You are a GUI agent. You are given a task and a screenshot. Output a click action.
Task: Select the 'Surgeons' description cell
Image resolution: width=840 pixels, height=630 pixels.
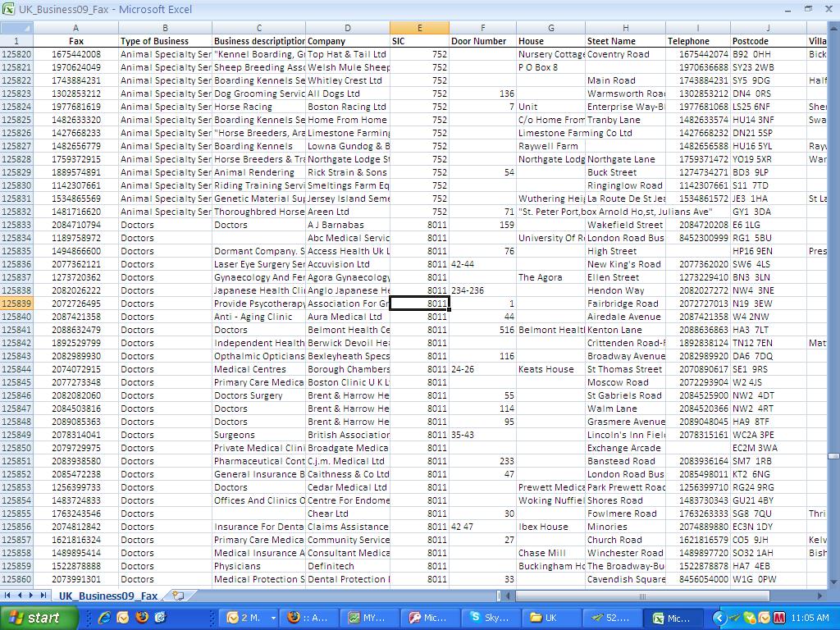[x=258, y=435]
